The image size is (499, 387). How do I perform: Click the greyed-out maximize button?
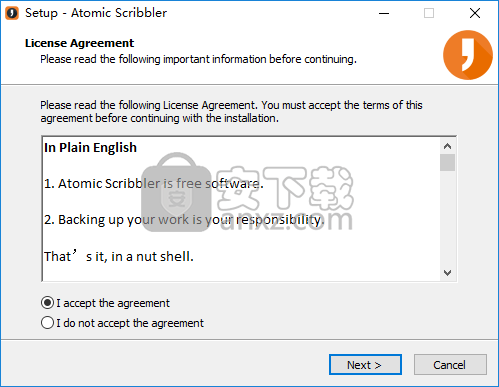(429, 13)
